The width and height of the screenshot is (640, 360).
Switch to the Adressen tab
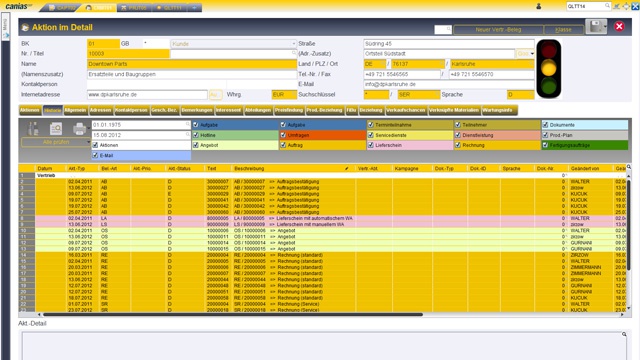tap(100, 110)
